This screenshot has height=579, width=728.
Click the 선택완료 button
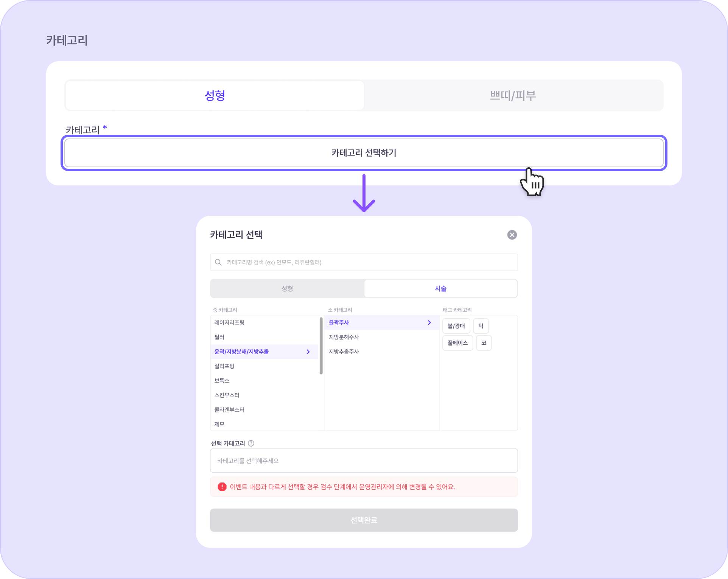(364, 520)
